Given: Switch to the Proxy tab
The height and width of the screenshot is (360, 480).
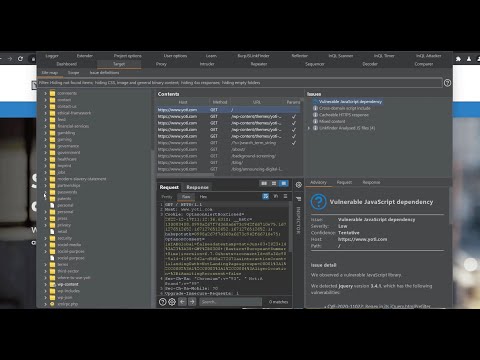Looking at the screenshot, I should pyautogui.click(x=161, y=64).
